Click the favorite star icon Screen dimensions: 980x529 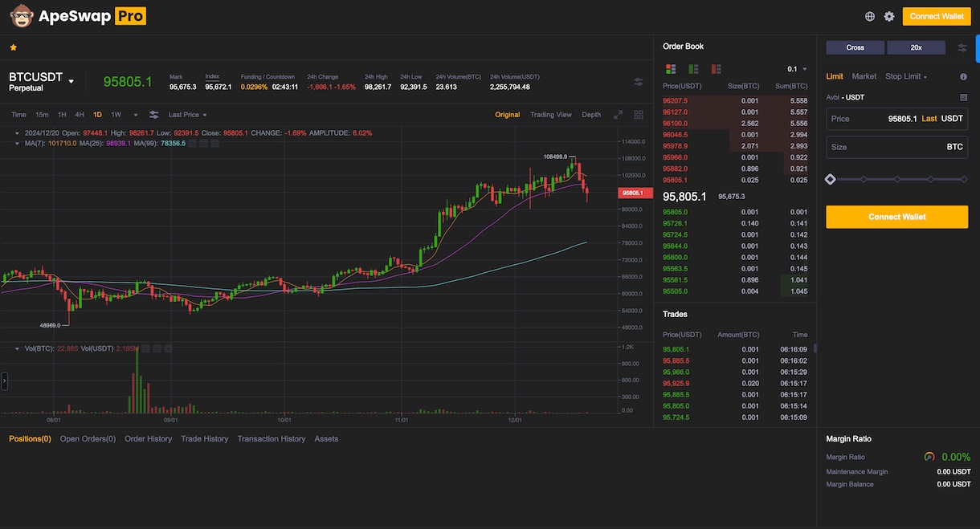pos(13,47)
